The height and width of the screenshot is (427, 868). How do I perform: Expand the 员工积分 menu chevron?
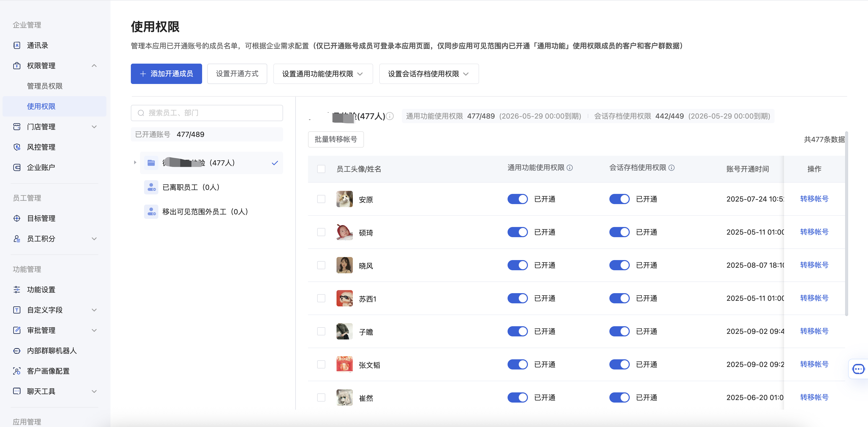[94, 239]
